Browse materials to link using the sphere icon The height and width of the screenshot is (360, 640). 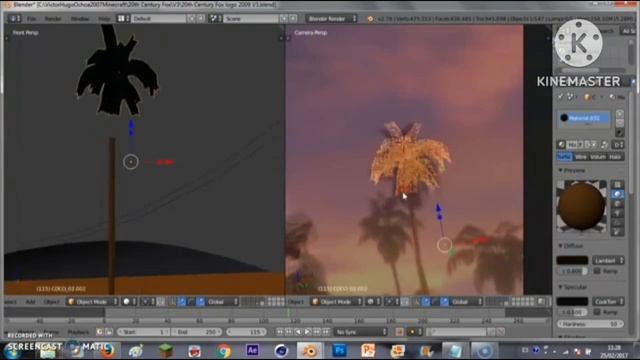tap(562, 144)
